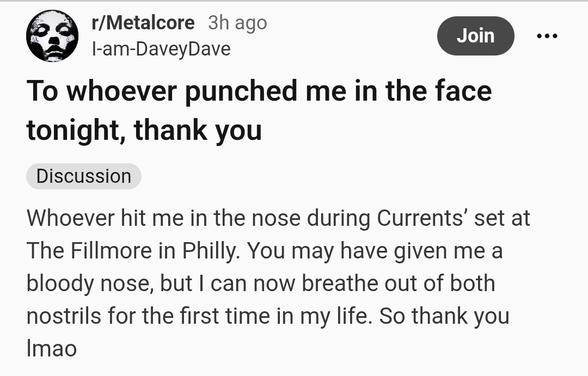Open the three-dot post options menu

547,36
